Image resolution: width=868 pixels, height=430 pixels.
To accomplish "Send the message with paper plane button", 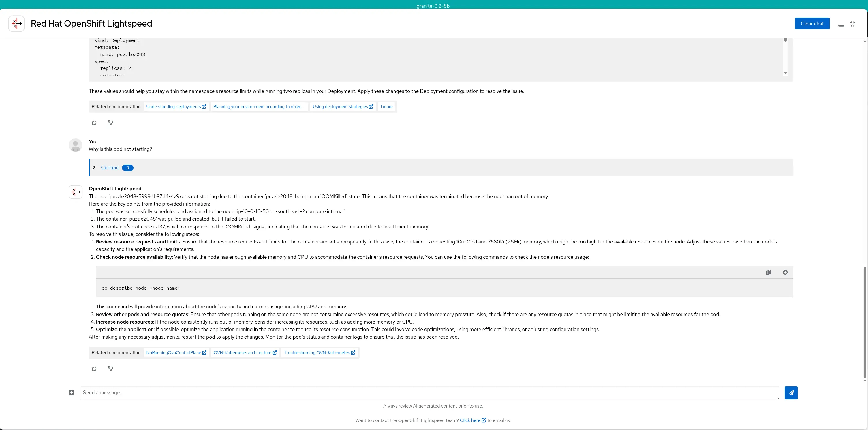I will click(x=791, y=393).
